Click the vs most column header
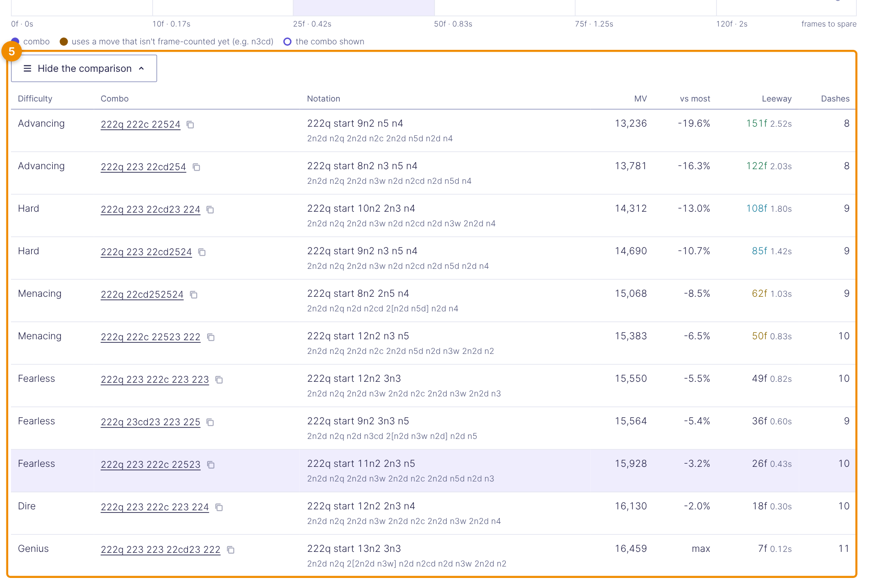This screenshot has height=588, width=878. (x=695, y=99)
